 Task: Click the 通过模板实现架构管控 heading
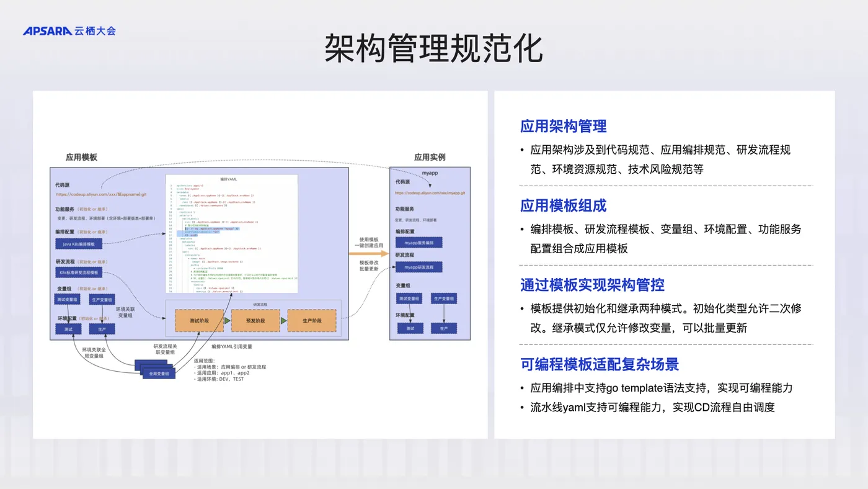pos(592,285)
